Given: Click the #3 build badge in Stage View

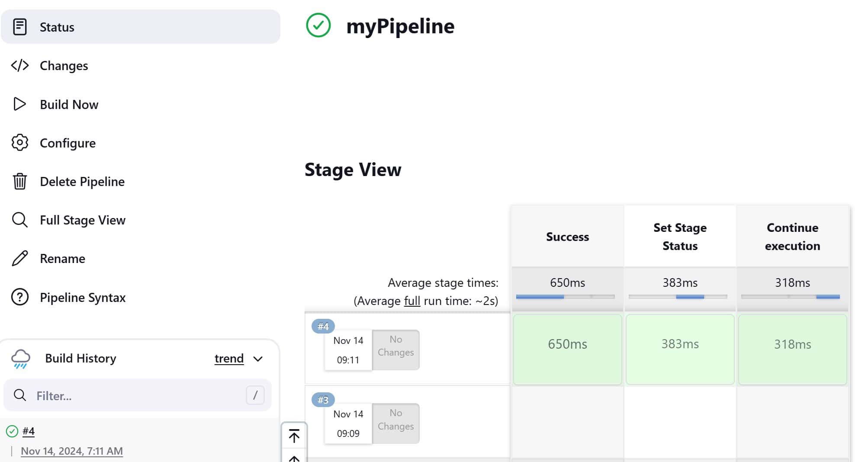Looking at the screenshot, I should pyautogui.click(x=323, y=400).
